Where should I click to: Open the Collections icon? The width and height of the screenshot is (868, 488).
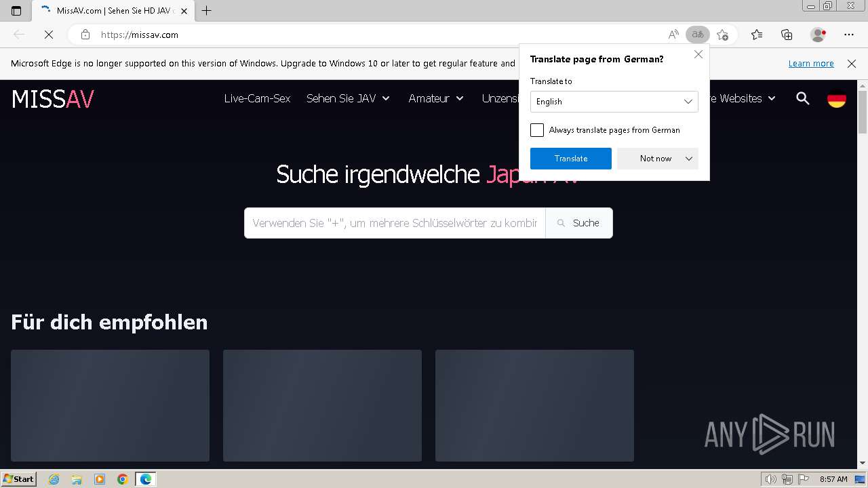pyautogui.click(x=787, y=35)
